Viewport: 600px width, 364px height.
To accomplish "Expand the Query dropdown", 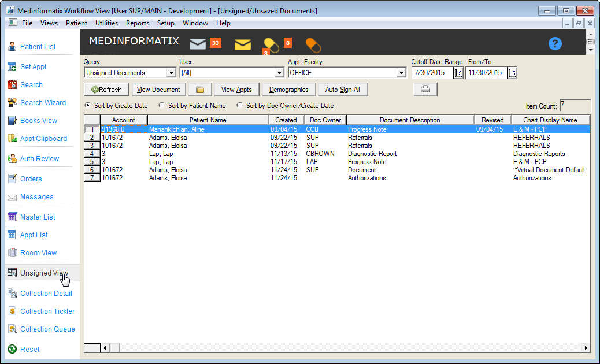I will click(x=171, y=73).
